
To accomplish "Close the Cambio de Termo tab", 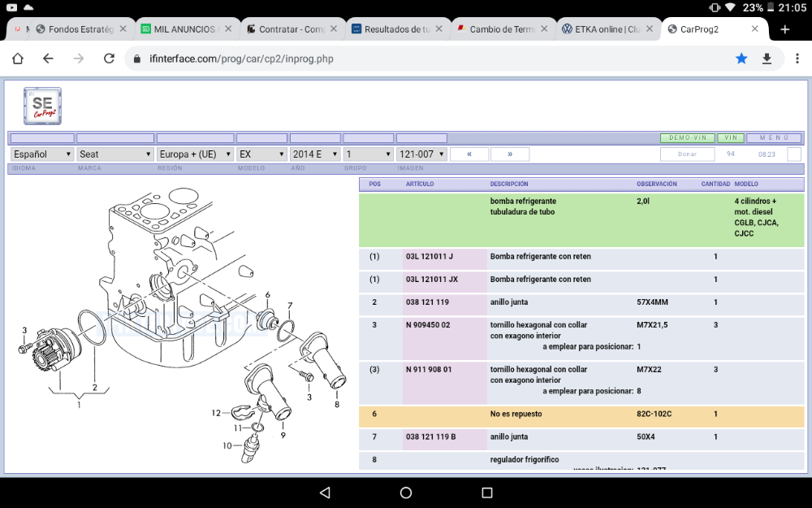I will [x=544, y=29].
